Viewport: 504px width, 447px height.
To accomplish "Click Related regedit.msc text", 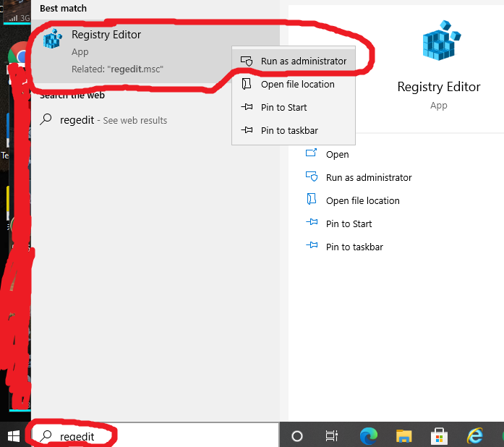I will [x=117, y=69].
